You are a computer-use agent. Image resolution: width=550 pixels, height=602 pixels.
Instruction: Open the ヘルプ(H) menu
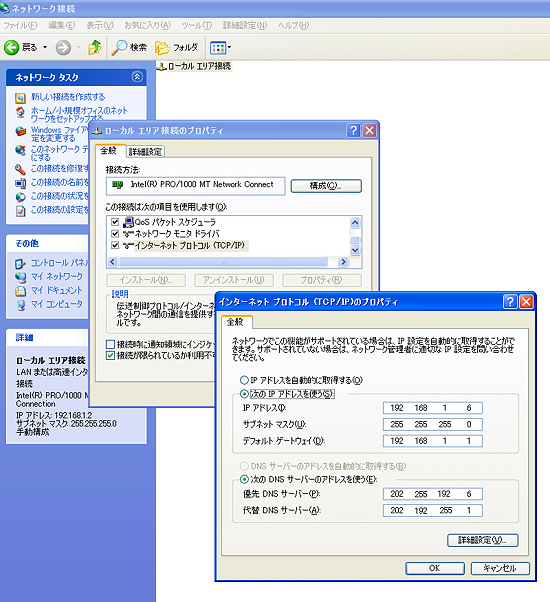coord(293,25)
